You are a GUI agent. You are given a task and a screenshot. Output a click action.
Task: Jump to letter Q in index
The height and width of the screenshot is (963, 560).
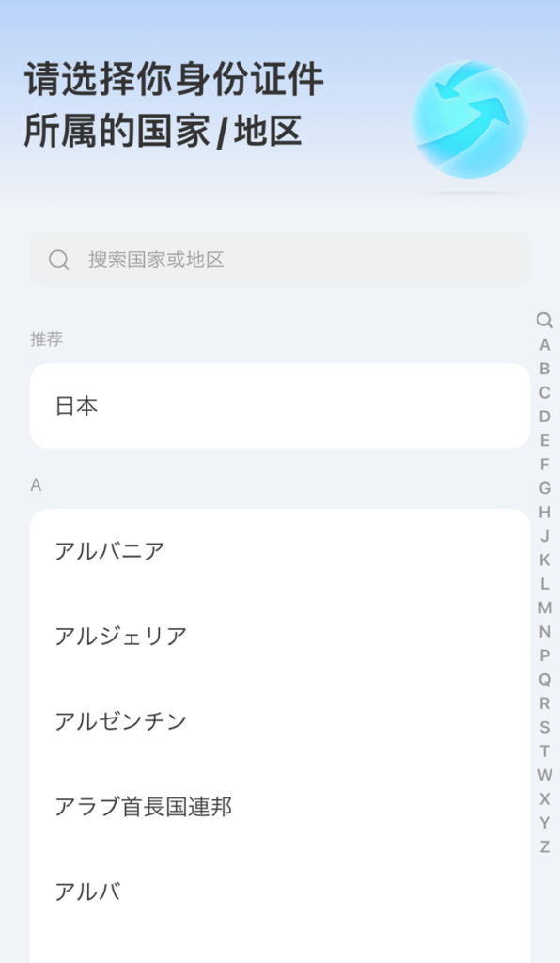pyautogui.click(x=545, y=679)
